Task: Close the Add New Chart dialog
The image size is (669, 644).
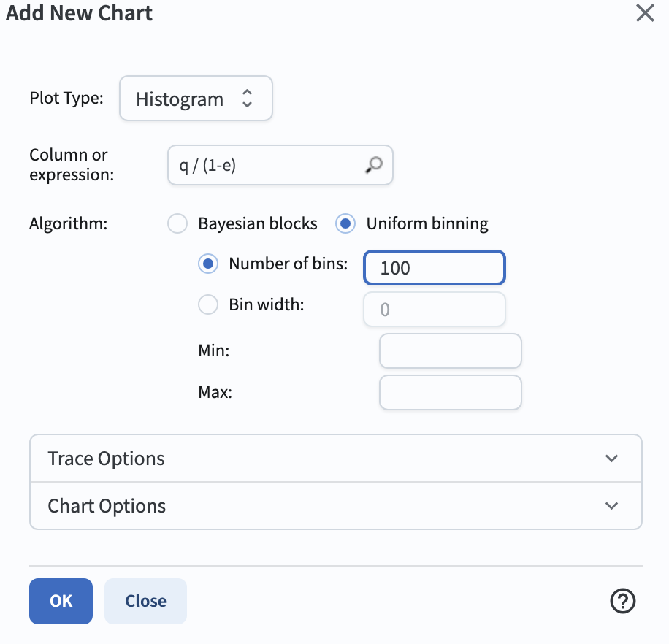Action: pos(645,12)
